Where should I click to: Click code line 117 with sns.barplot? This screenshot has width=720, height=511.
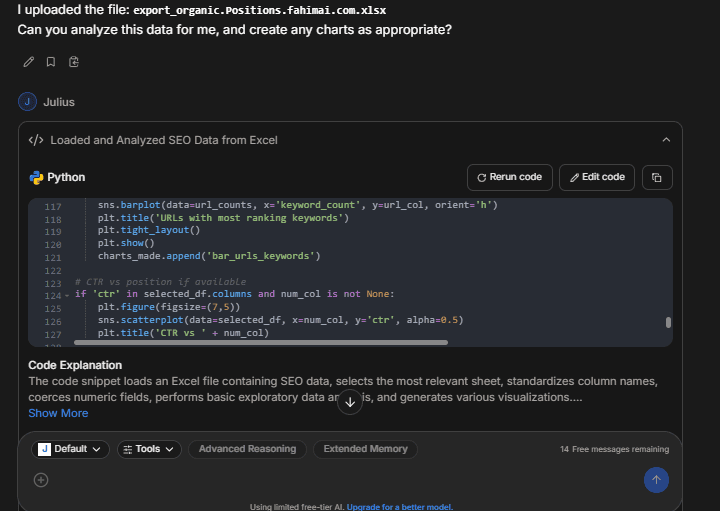(298, 205)
